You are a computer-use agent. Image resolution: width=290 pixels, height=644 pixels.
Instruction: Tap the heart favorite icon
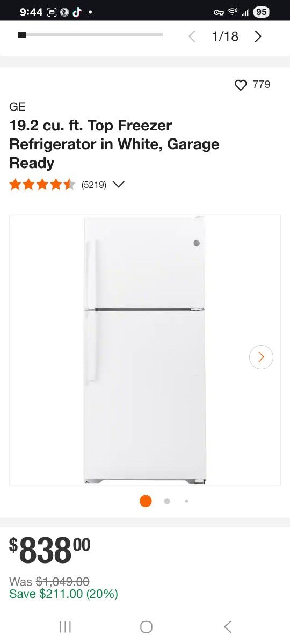tap(241, 85)
